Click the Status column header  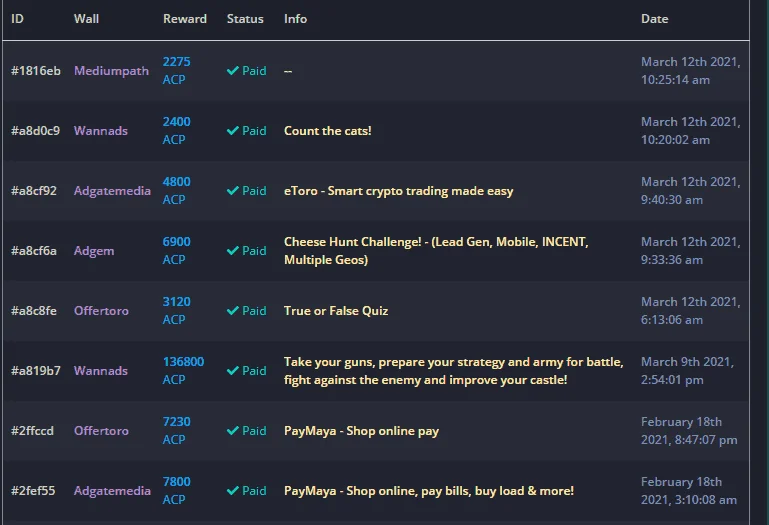click(245, 19)
